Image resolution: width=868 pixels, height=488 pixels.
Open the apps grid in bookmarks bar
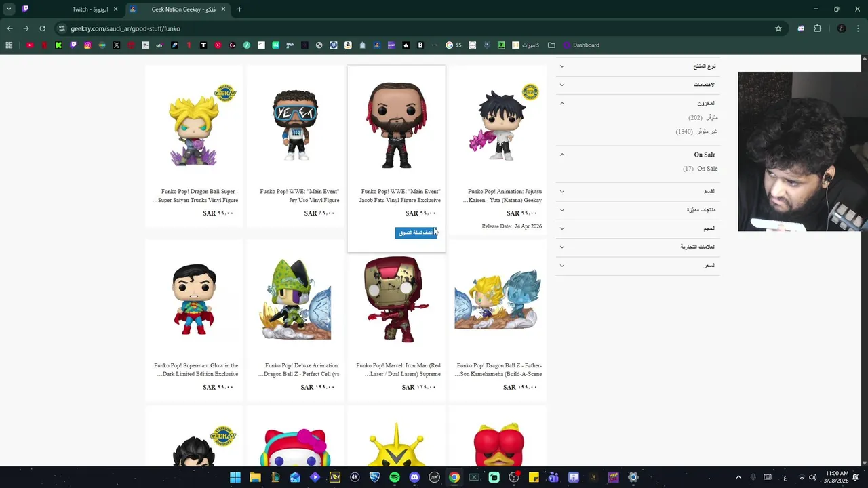(9, 45)
